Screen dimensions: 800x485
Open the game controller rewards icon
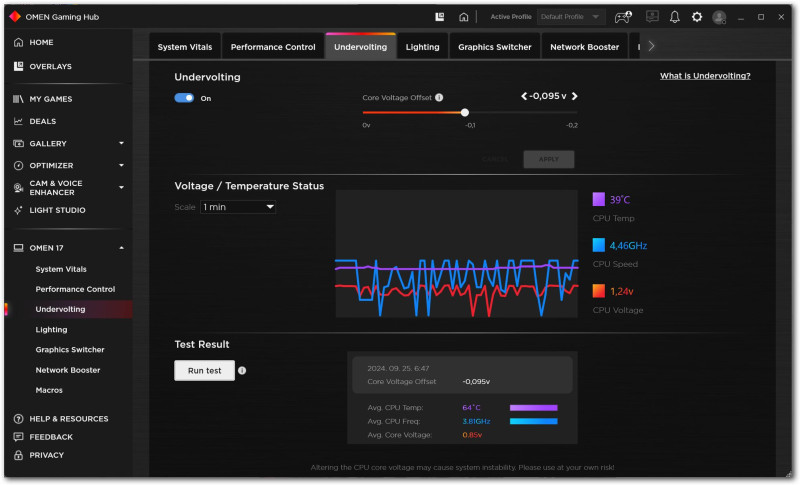pyautogui.click(x=623, y=17)
